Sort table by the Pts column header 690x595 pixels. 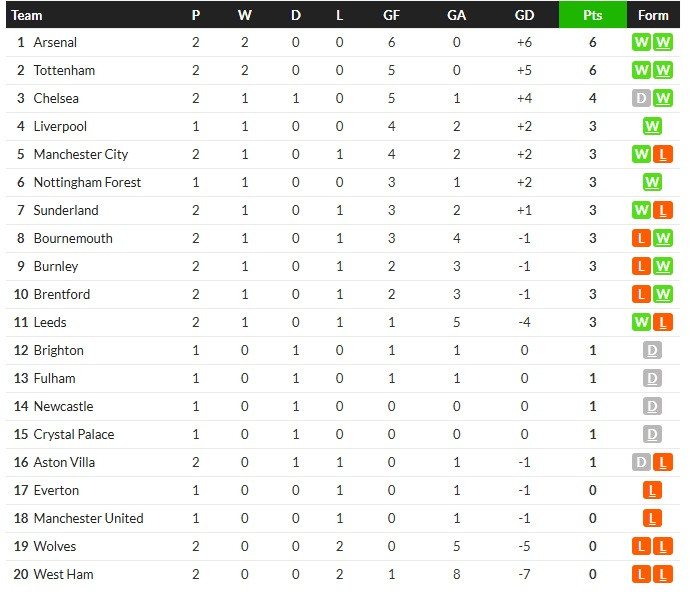tap(593, 15)
